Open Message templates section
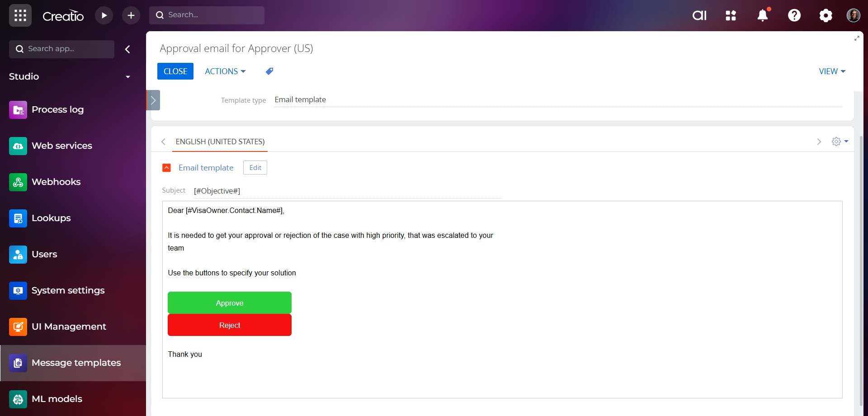The image size is (868, 416). 73,363
